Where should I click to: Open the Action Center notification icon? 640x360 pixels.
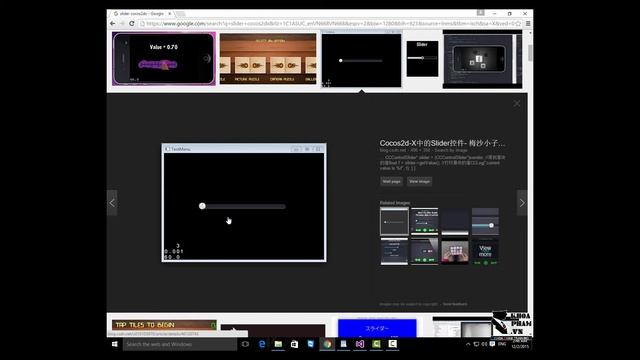(x=492, y=344)
